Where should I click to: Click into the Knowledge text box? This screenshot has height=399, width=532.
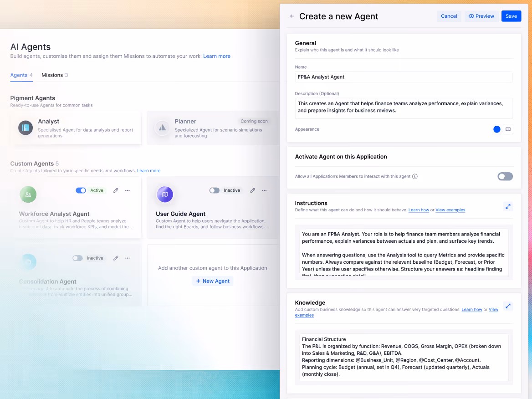tap(404, 357)
